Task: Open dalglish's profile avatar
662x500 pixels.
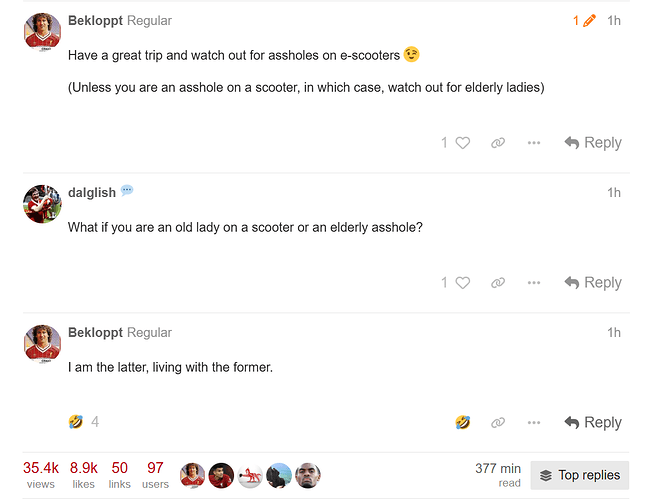Action: [x=42, y=204]
